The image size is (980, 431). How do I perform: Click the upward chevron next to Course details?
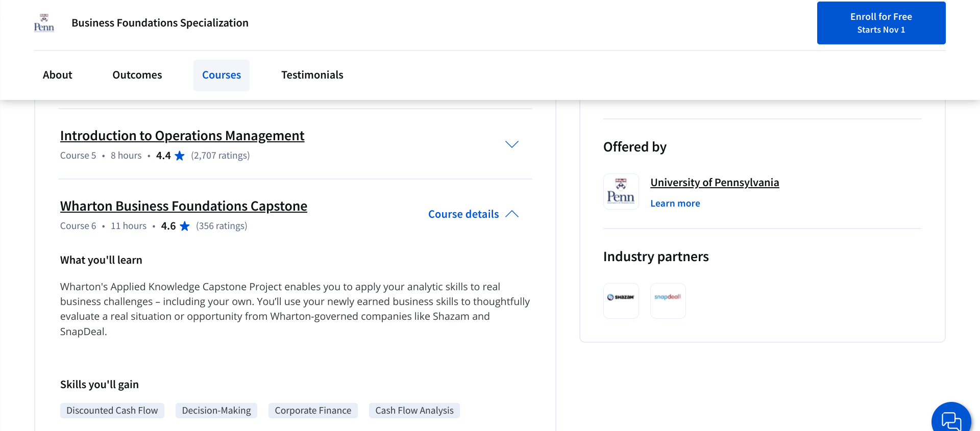(512, 214)
